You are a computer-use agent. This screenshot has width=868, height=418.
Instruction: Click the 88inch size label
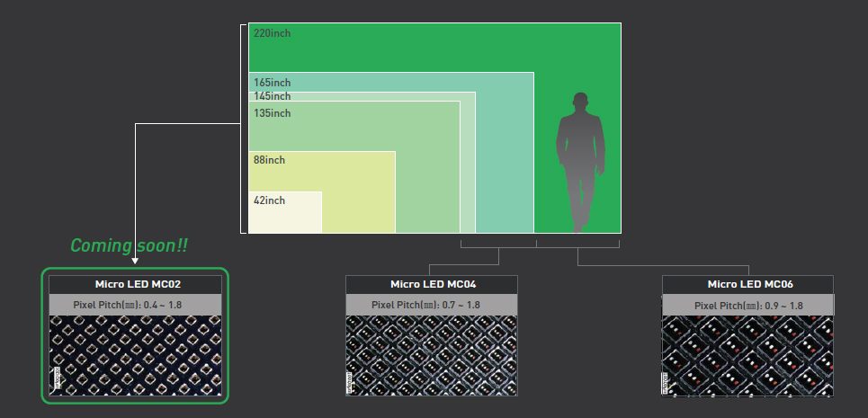(269, 160)
